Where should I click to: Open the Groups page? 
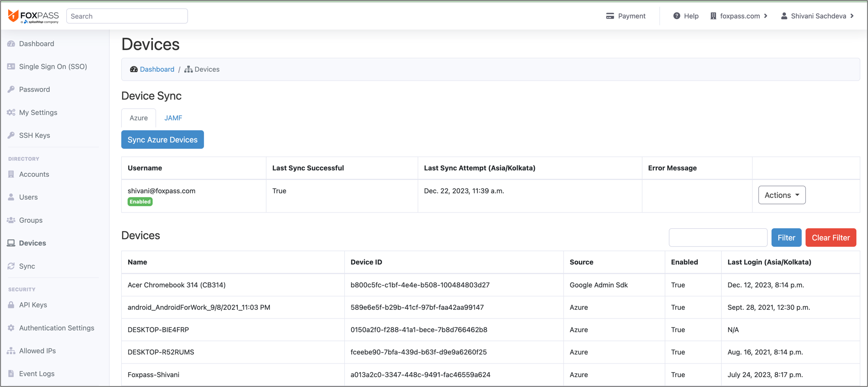31,220
